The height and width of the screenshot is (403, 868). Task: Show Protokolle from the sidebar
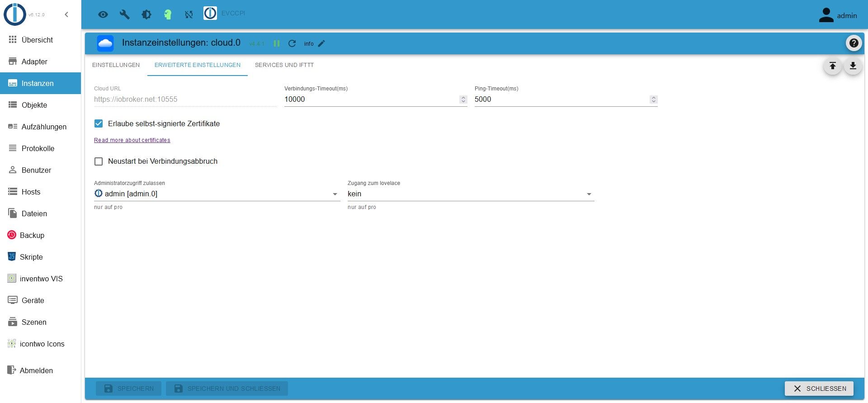click(40, 148)
